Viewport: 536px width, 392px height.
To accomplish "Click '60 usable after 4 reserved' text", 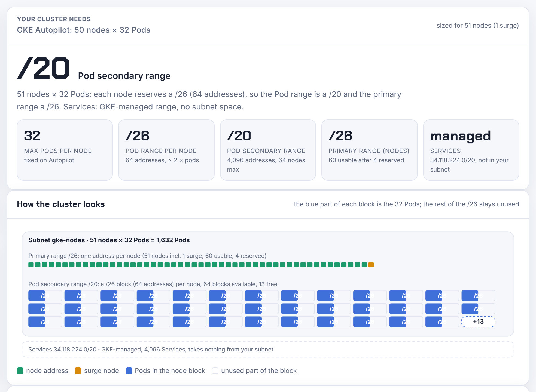I will coord(366,160).
